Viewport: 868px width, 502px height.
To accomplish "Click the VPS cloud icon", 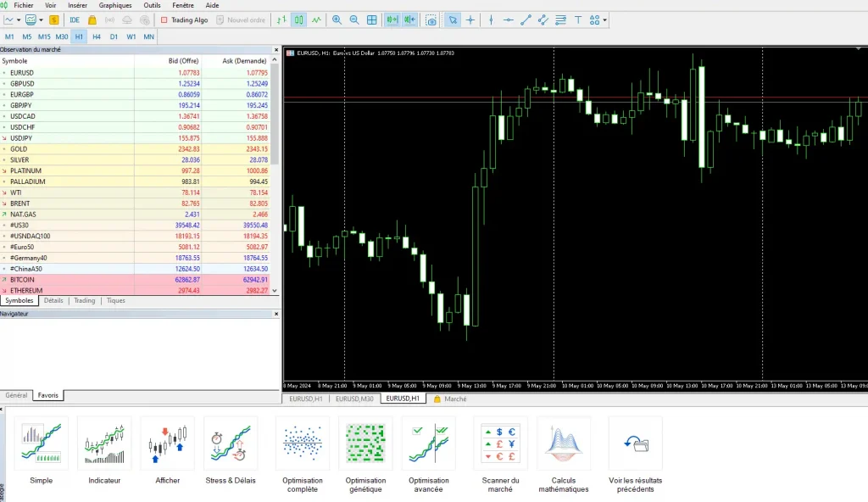I will [127, 20].
